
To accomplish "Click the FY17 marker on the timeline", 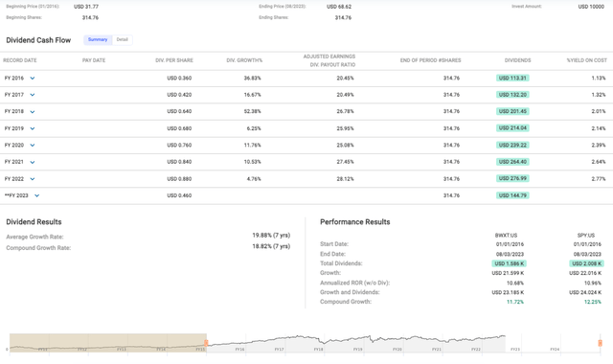I will tap(279, 349).
